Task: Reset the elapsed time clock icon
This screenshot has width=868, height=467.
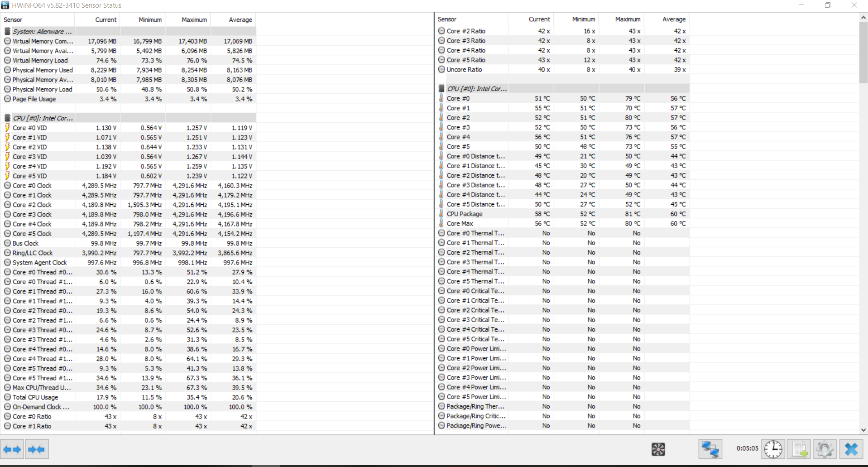Action: (x=773, y=449)
